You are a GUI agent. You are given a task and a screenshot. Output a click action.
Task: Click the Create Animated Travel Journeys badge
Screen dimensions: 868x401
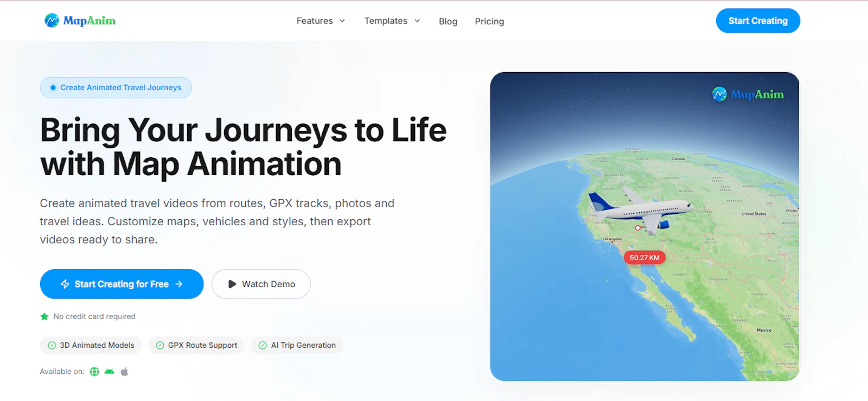(116, 87)
